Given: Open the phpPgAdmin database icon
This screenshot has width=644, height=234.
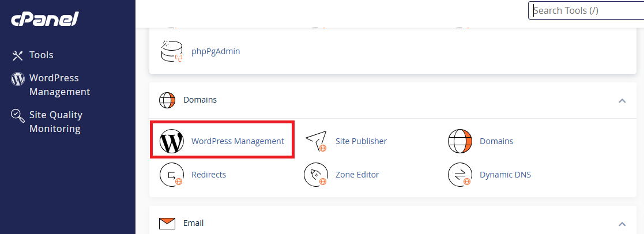Looking at the screenshot, I should 171,51.
